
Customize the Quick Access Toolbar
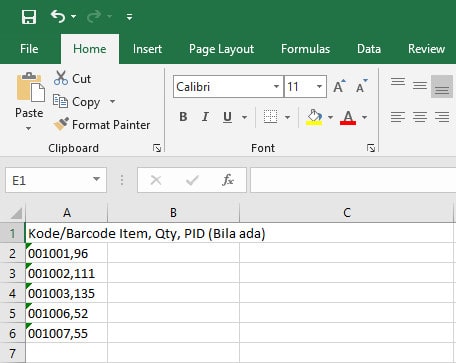pos(129,17)
